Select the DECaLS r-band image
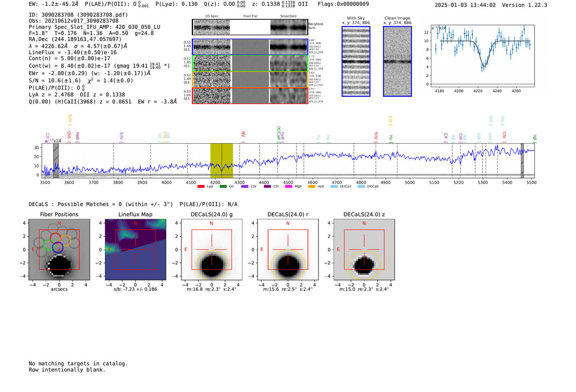Viewport: 576px width, 392px height. (x=288, y=250)
